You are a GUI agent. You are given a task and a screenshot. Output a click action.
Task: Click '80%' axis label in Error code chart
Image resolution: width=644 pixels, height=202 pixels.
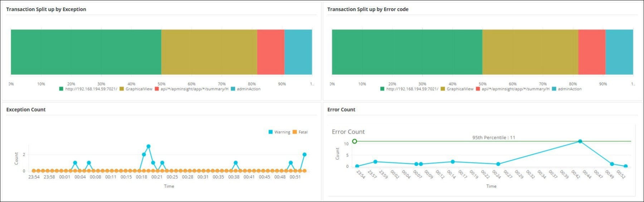click(x=573, y=84)
